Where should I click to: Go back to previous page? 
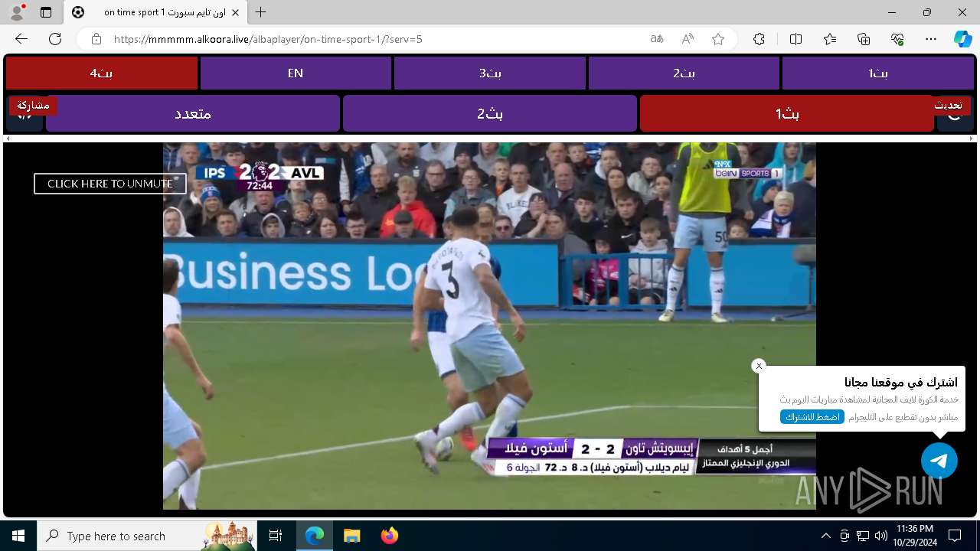point(21,39)
